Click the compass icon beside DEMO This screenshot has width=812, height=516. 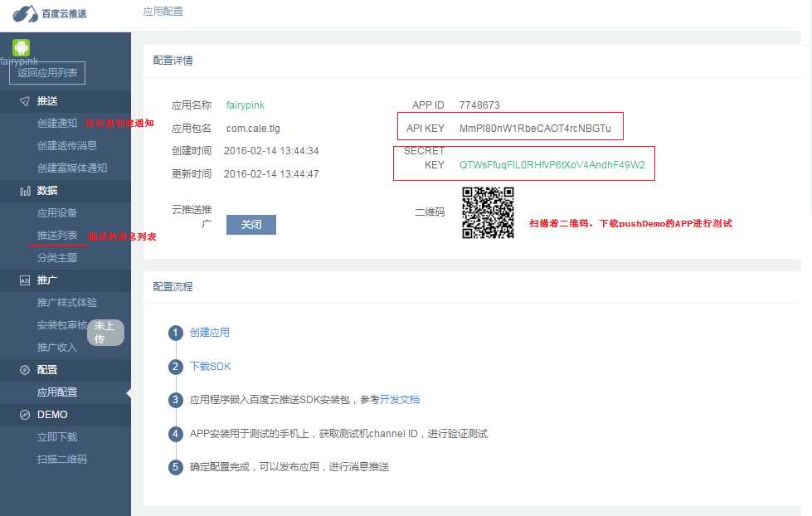click(24, 415)
